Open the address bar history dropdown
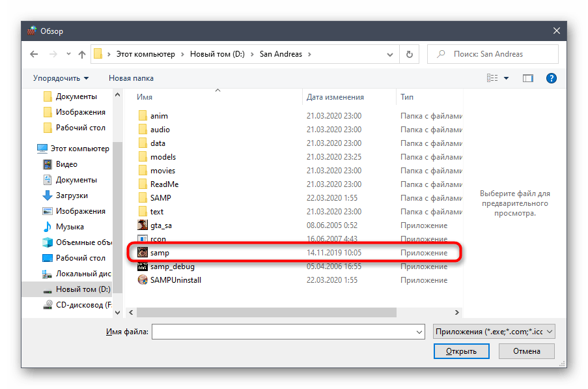 pos(390,54)
